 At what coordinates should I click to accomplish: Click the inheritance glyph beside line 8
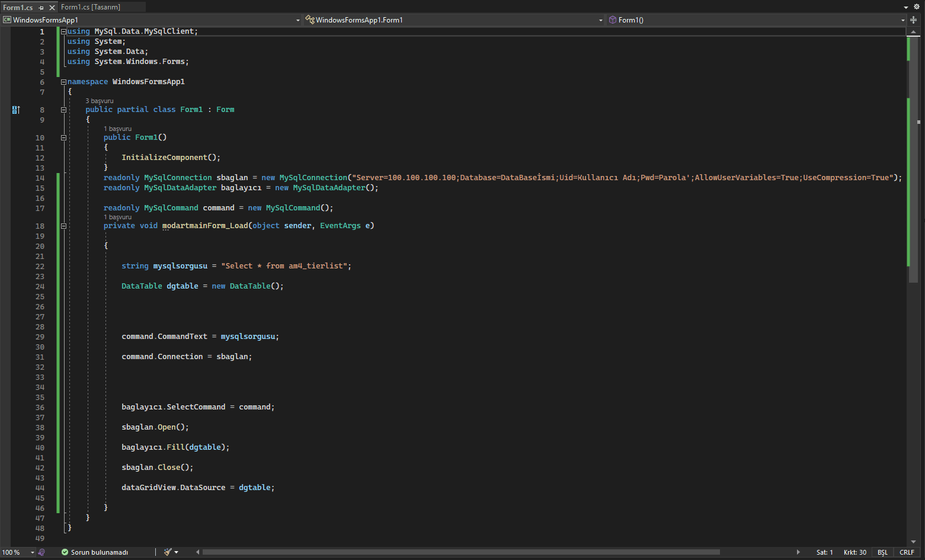coord(15,110)
